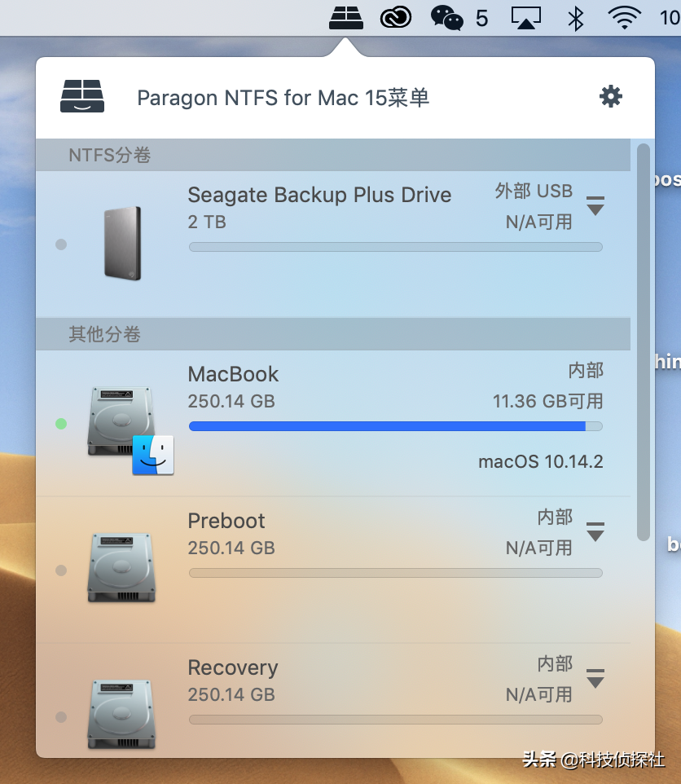
Task: Click the MacBook storage usage bar
Action: click(395, 425)
